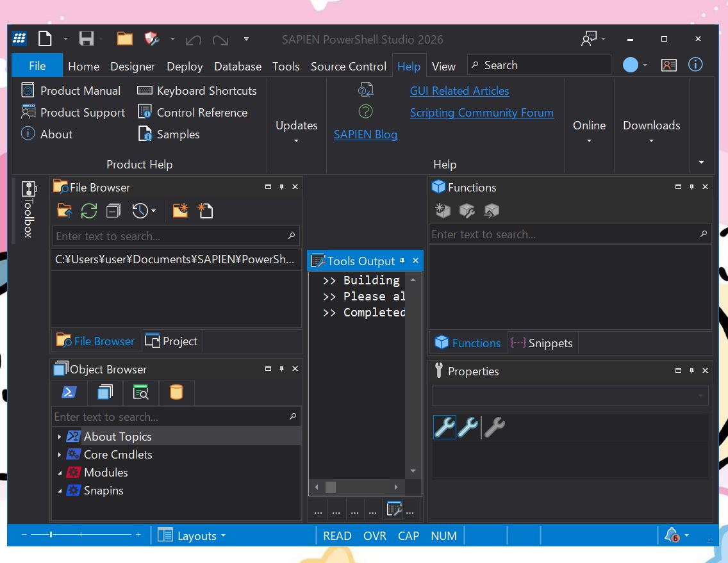Open Keyboard Shortcuts help
This screenshot has width=728, height=563.
pos(197,90)
